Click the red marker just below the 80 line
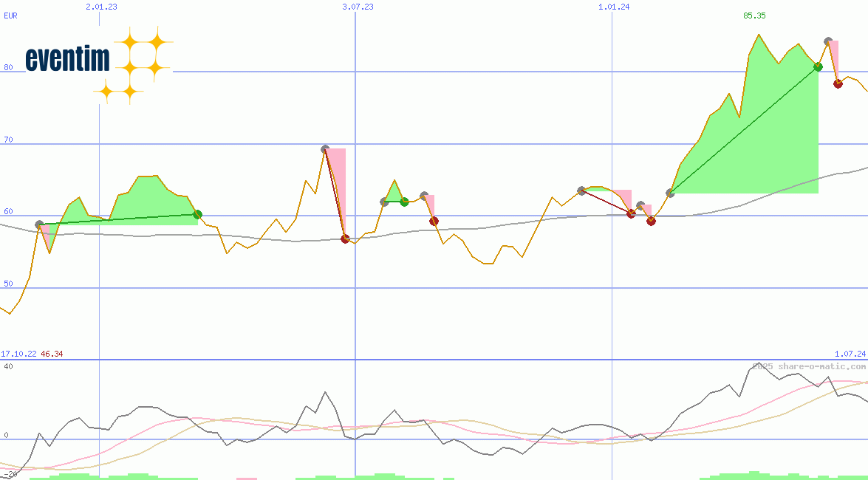Viewport: 868px width, 480px height. click(838, 83)
